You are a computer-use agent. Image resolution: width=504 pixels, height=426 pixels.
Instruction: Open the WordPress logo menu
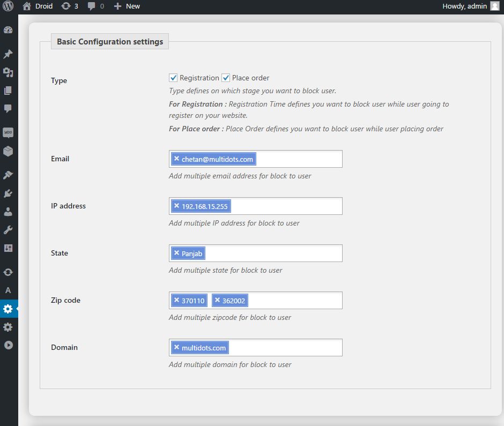9,6
